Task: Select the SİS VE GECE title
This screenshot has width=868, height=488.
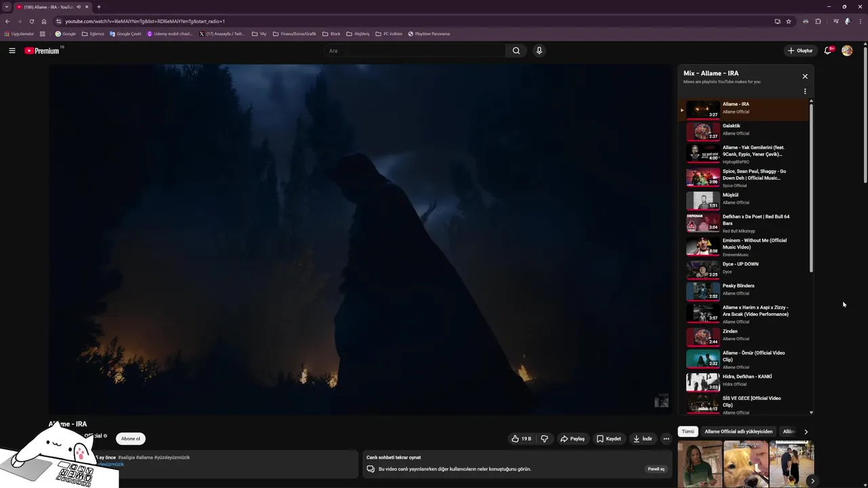Action: pos(751,402)
